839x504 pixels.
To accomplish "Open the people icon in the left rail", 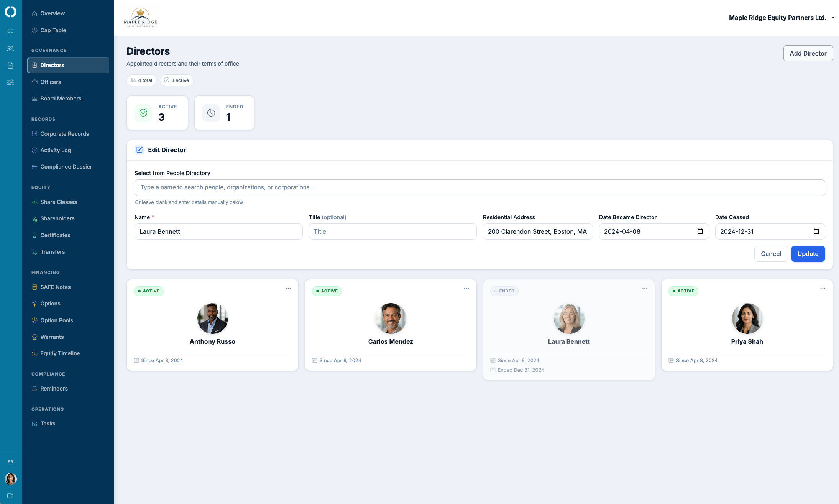I will point(11,49).
